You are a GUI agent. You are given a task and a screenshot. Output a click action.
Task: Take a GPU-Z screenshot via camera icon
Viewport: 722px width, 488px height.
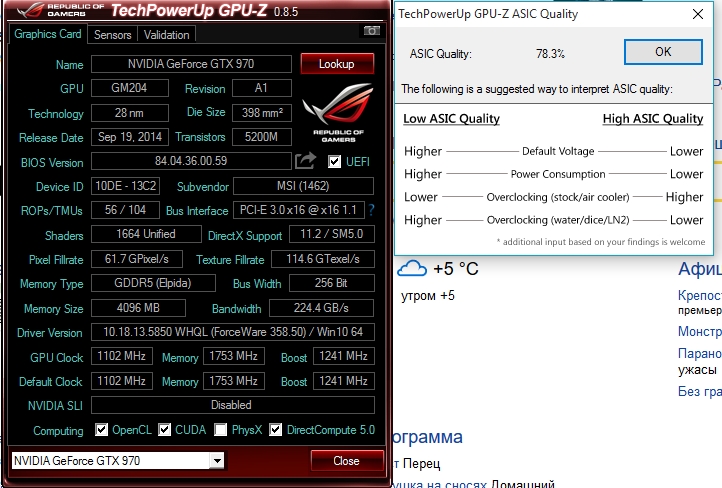tap(372, 31)
